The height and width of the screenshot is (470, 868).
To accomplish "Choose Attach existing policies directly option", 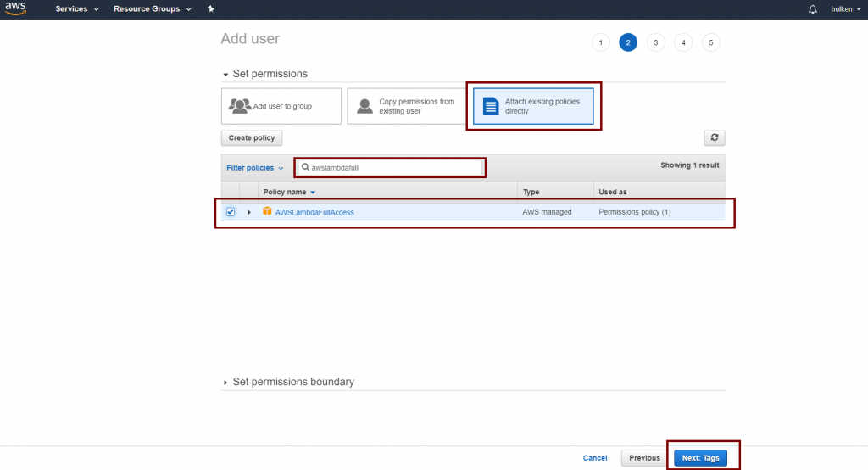I will click(533, 106).
